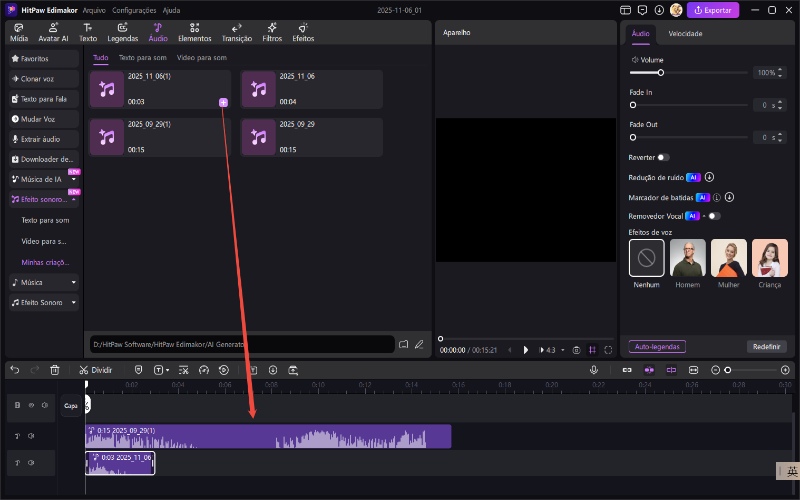
Task: Enable the Removedor Vocal toggle
Action: pos(713,216)
